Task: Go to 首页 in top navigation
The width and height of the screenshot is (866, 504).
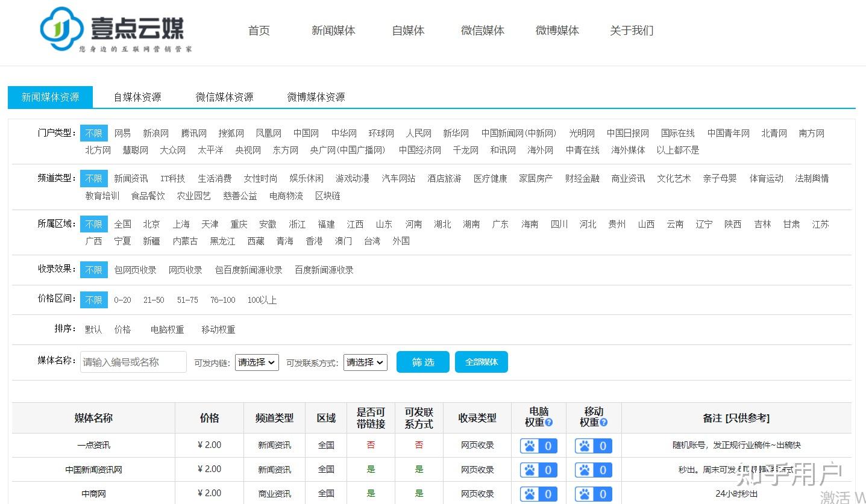Action: 259,31
